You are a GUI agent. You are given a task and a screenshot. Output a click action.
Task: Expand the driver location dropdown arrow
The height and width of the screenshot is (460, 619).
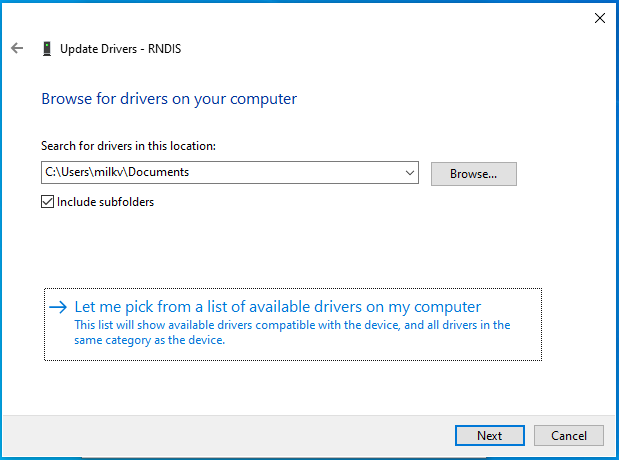(410, 173)
